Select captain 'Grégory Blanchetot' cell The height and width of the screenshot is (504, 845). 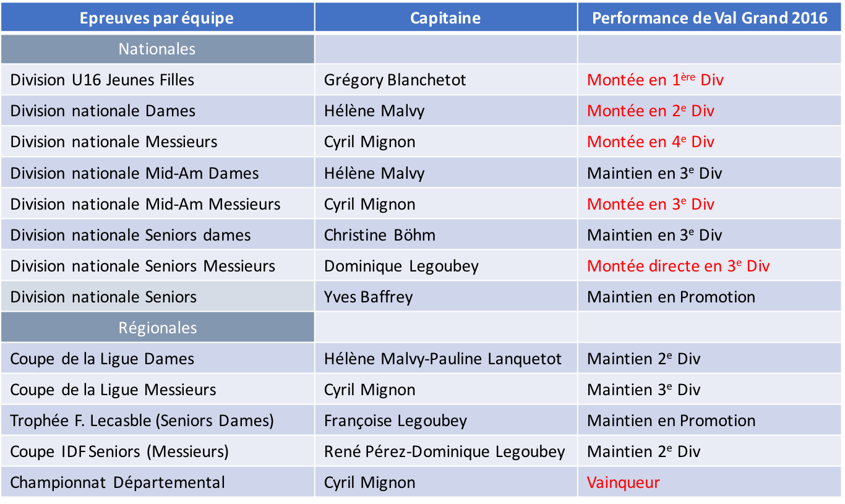[x=446, y=80]
